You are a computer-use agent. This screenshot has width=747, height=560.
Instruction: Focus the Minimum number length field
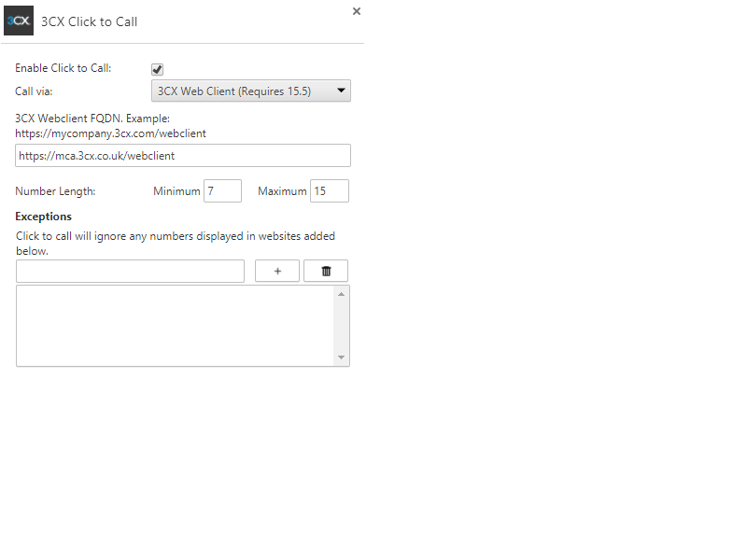[x=222, y=191]
